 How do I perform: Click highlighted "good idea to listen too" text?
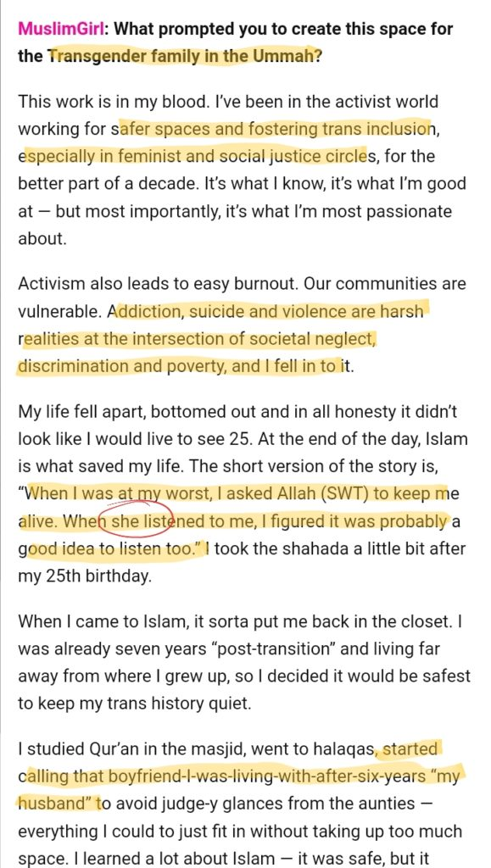pyautogui.click(x=111, y=548)
